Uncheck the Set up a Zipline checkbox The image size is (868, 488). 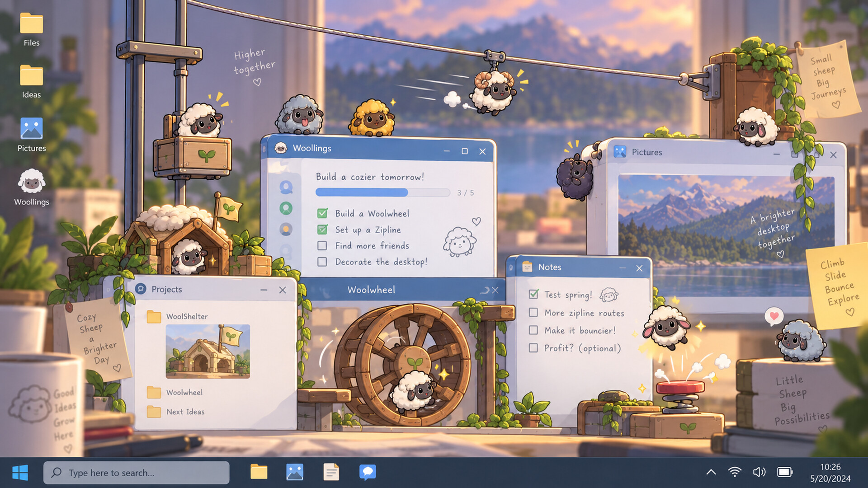[x=322, y=230]
